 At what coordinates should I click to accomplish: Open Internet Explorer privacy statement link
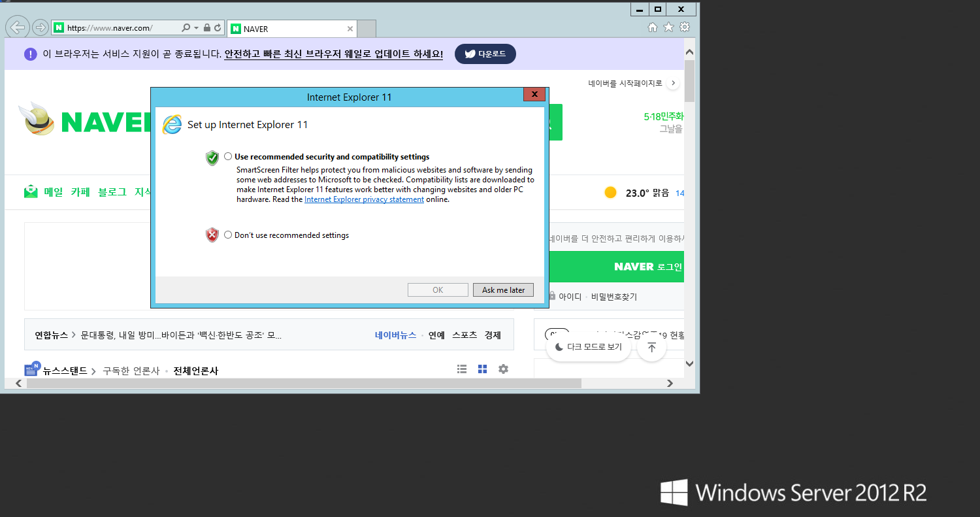pyautogui.click(x=364, y=199)
